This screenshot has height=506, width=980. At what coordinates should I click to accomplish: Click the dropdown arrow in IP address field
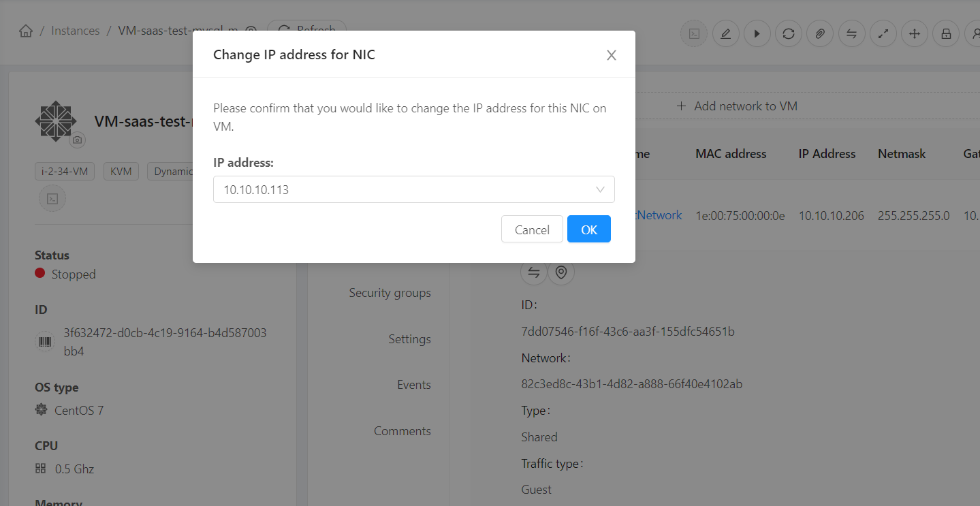(600, 189)
